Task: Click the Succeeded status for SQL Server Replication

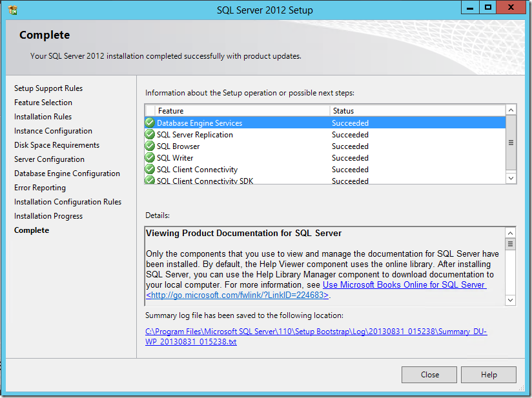Action: (x=350, y=135)
